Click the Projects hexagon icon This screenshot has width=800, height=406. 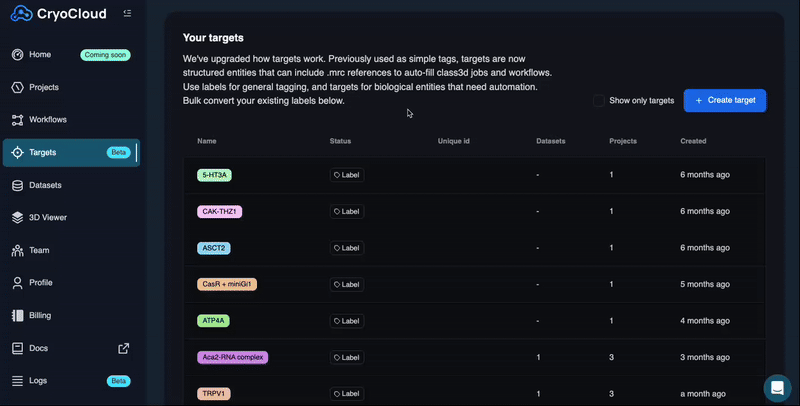click(17, 87)
